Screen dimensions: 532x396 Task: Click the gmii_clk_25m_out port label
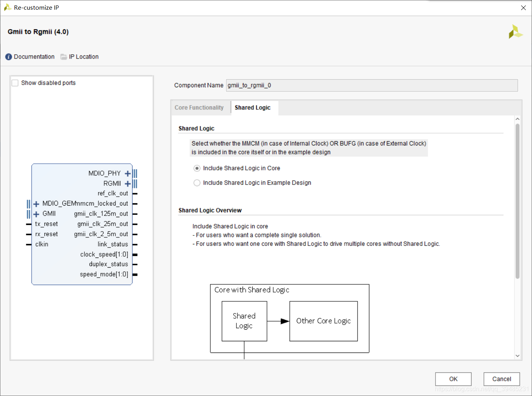point(103,224)
